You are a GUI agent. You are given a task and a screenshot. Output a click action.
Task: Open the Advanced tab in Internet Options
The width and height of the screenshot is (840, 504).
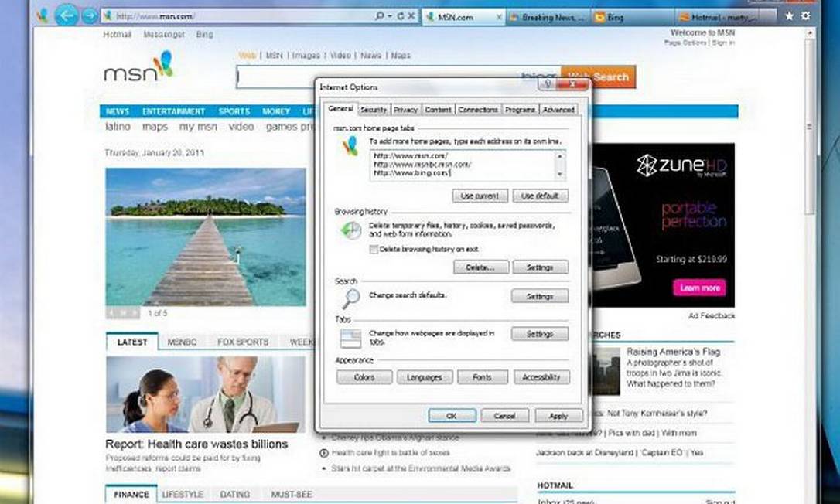[558, 110]
